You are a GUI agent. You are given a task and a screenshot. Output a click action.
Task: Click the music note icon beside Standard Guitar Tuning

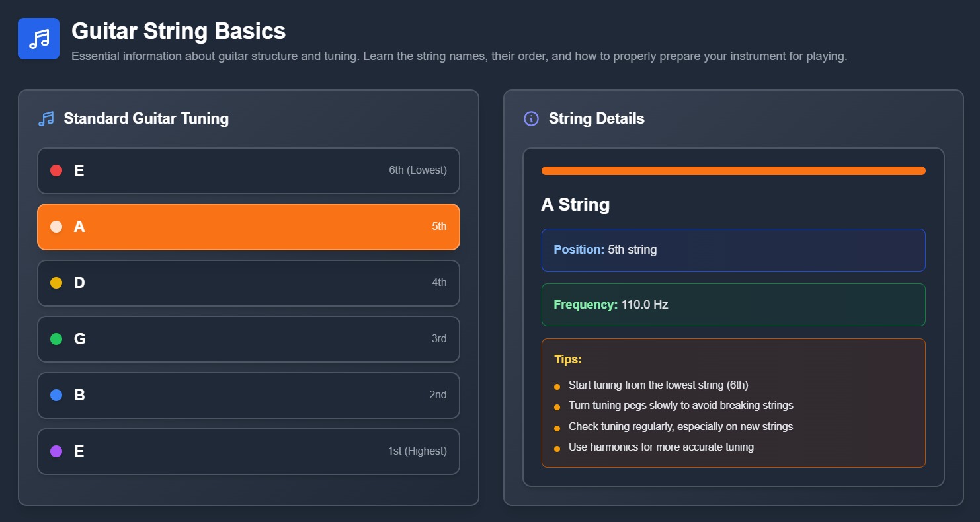[46, 119]
